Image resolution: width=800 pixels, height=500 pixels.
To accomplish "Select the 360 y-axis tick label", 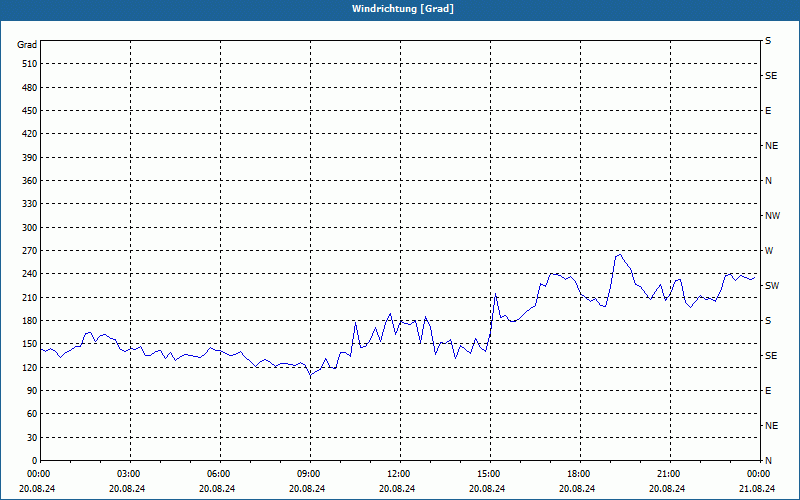I will (30, 181).
